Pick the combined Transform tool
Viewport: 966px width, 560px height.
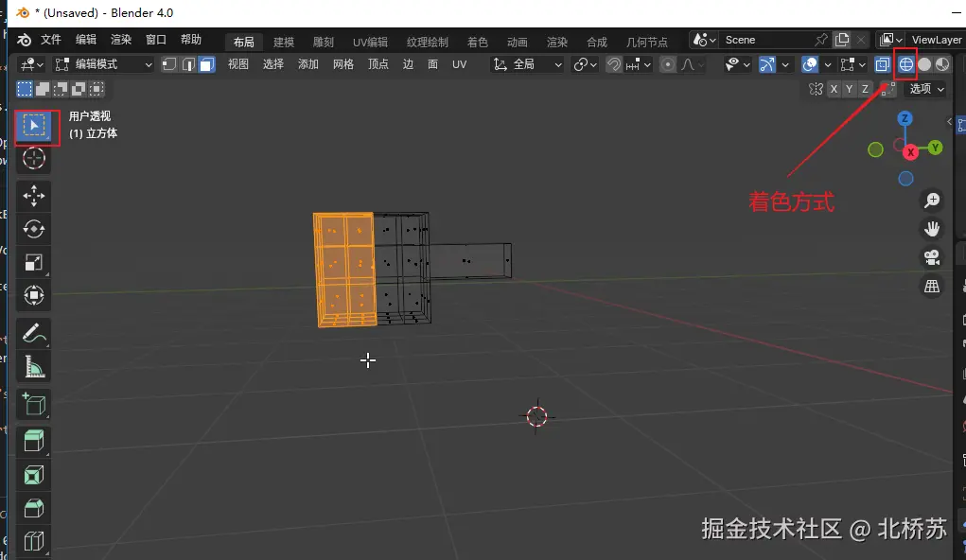coord(34,295)
